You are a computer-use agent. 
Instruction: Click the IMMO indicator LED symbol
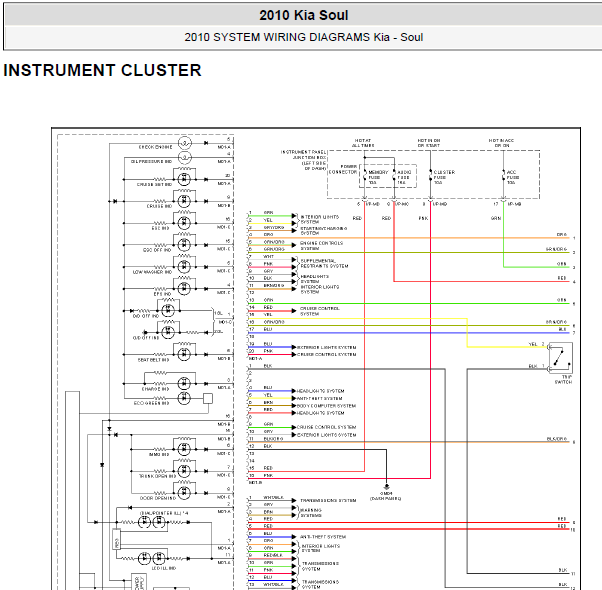[x=184, y=449]
